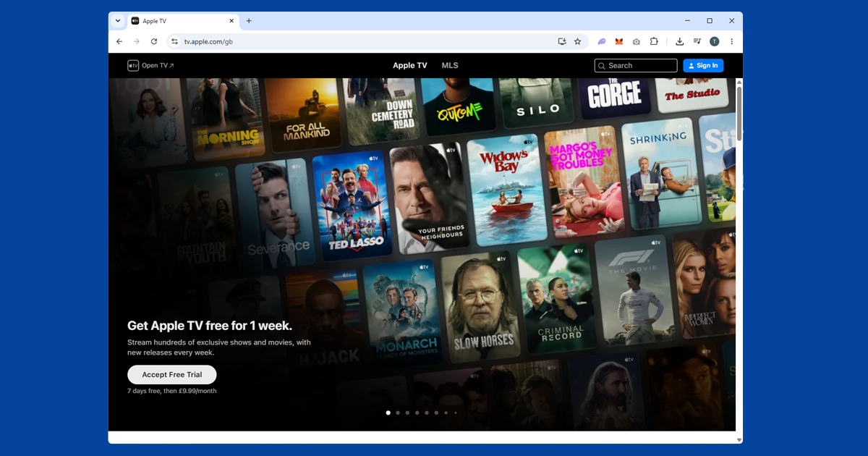Image resolution: width=868 pixels, height=456 pixels.
Task: Open a new browser tab
Action: (x=249, y=21)
